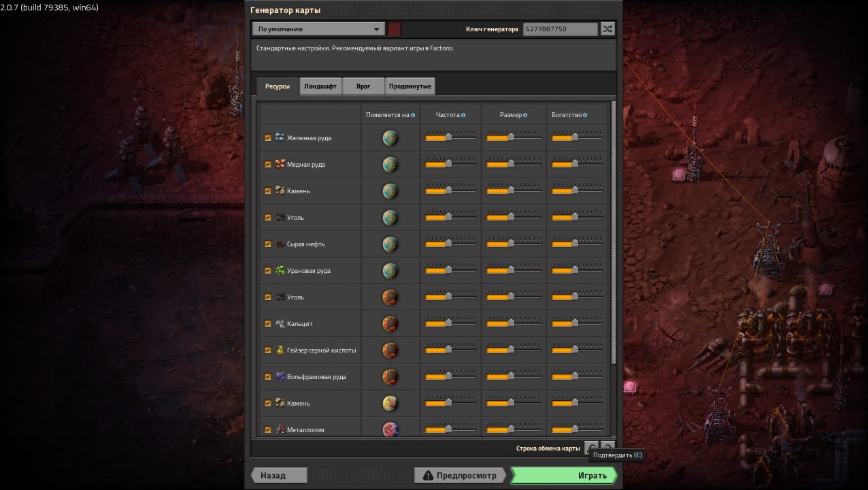This screenshot has width=868, height=490.
Task: Open the По умолчанию preset dropdown
Action: (318, 29)
